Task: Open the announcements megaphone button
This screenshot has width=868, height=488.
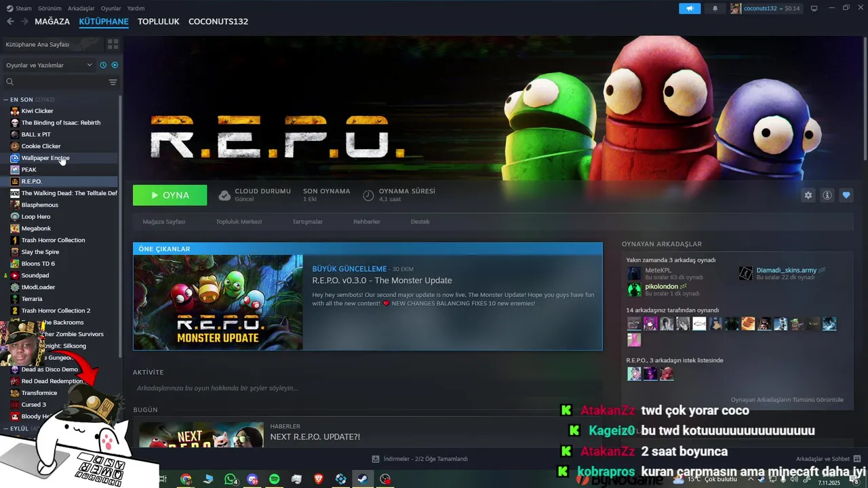Action: point(690,8)
